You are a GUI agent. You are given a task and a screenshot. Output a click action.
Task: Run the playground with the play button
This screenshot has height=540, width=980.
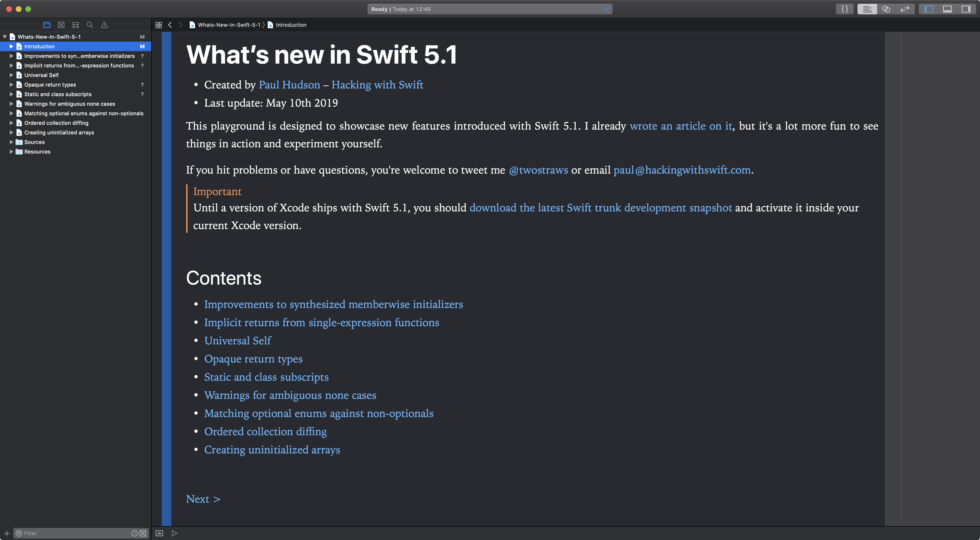(x=174, y=533)
